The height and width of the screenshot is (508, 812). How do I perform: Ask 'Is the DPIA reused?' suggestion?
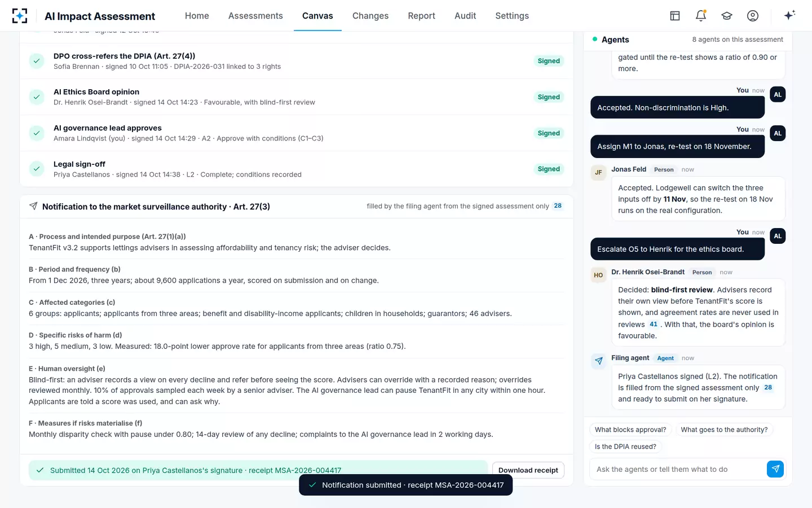tap(625, 446)
